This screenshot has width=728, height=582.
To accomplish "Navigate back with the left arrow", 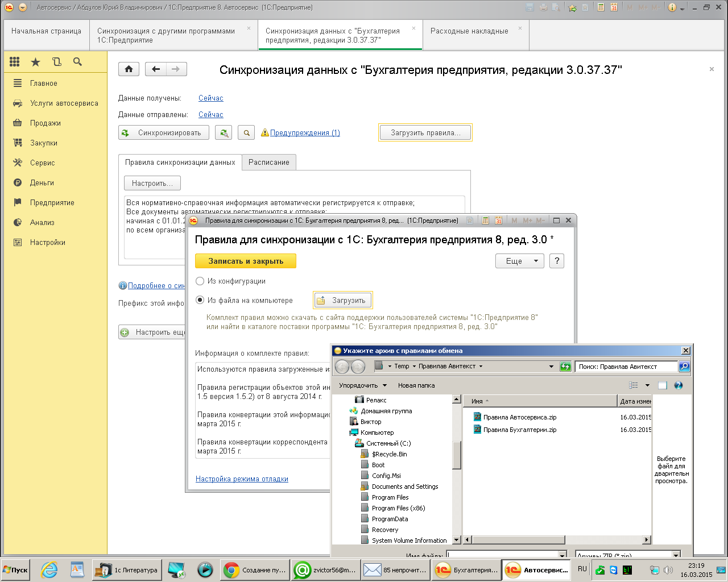I will coord(155,69).
